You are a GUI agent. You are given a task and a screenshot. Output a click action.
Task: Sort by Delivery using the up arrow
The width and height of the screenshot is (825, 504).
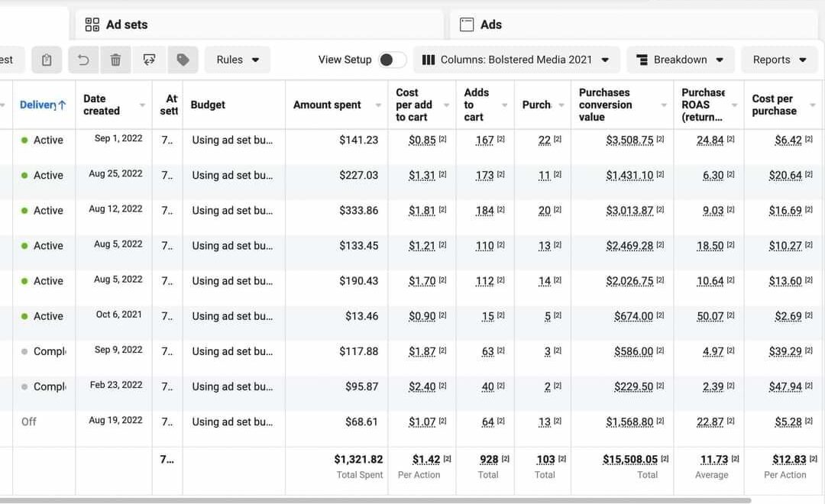[62, 105]
